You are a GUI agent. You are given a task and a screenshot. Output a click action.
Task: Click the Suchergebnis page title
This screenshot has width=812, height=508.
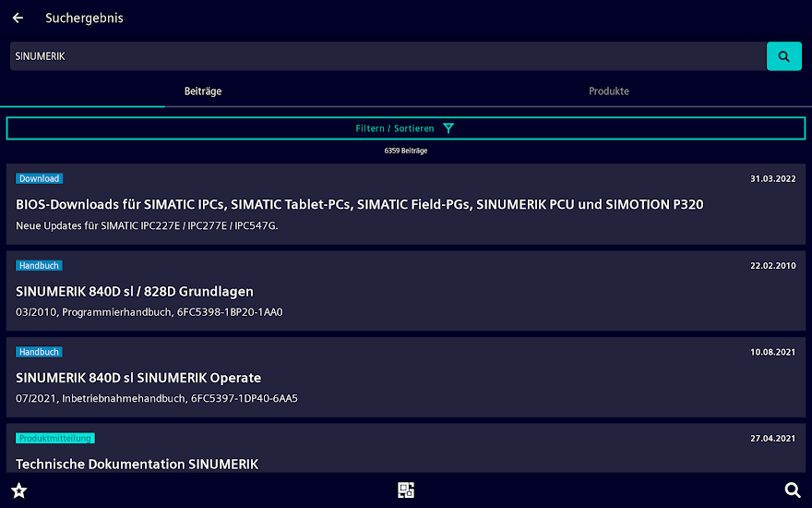[84, 18]
